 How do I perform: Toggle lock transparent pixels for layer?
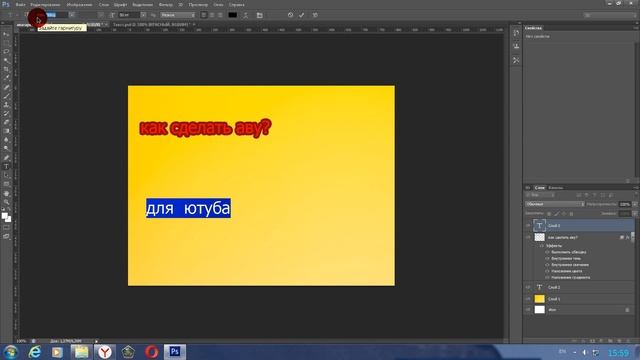tap(549, 213)
